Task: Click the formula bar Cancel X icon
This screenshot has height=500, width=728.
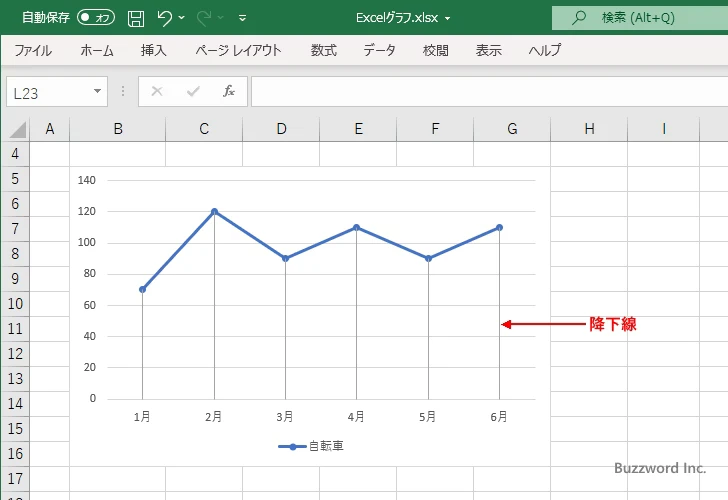Action: pos(157,91)
